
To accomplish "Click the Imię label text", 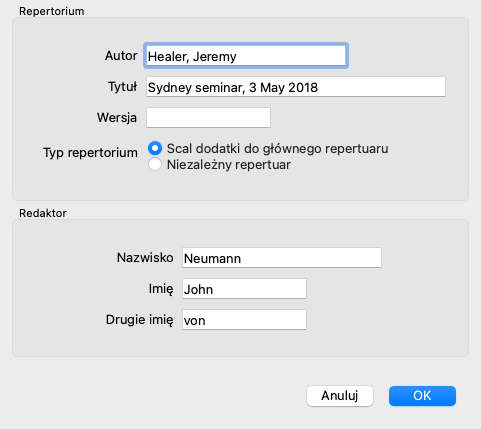I will [x=161, y=289].
